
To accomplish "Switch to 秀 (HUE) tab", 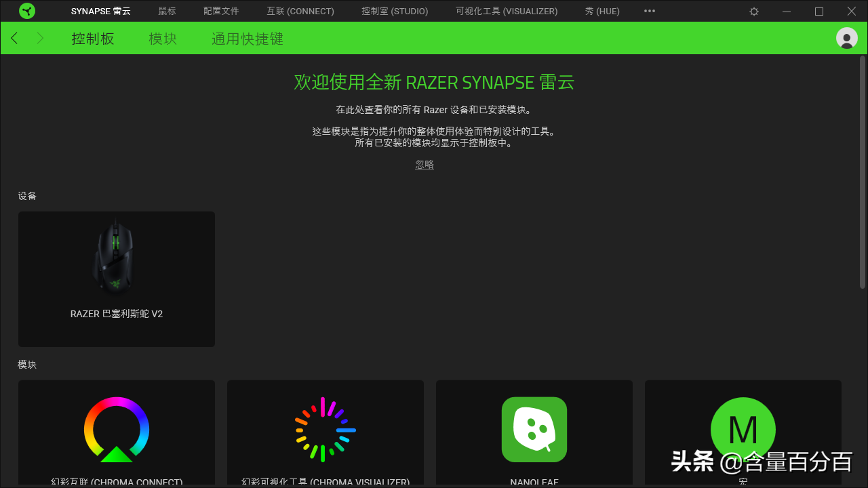I will (602, 12).
